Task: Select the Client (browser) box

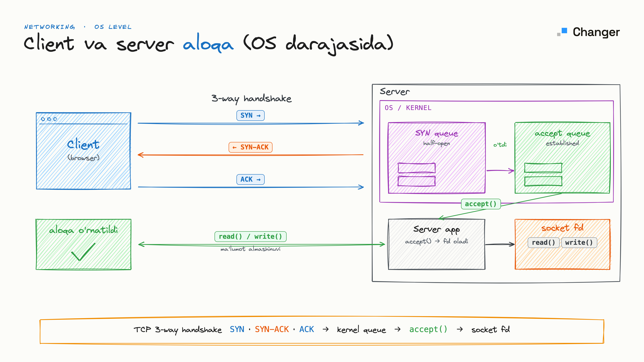Action: pyautogui.click(x=84, y=151)
